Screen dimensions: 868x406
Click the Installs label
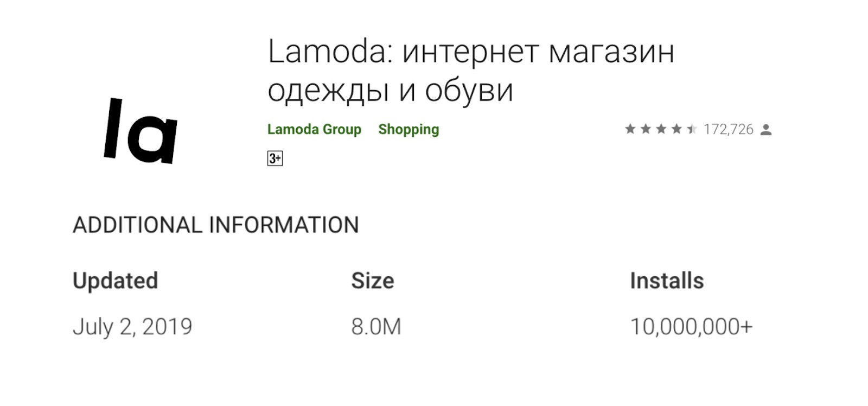[667, 281]
